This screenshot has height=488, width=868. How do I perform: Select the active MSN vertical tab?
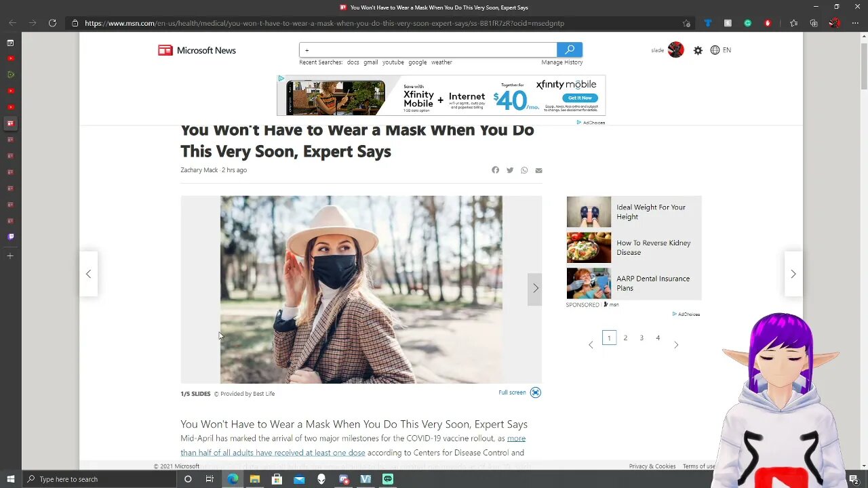tap(10, 123)
